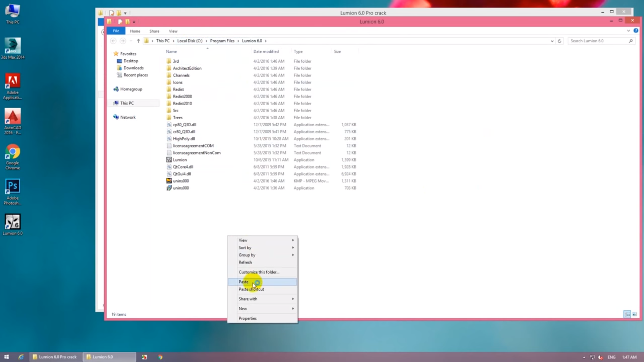Screen dimensions: 644x362
Task: Click the Windows Start button
Action: tap(6, 357)
